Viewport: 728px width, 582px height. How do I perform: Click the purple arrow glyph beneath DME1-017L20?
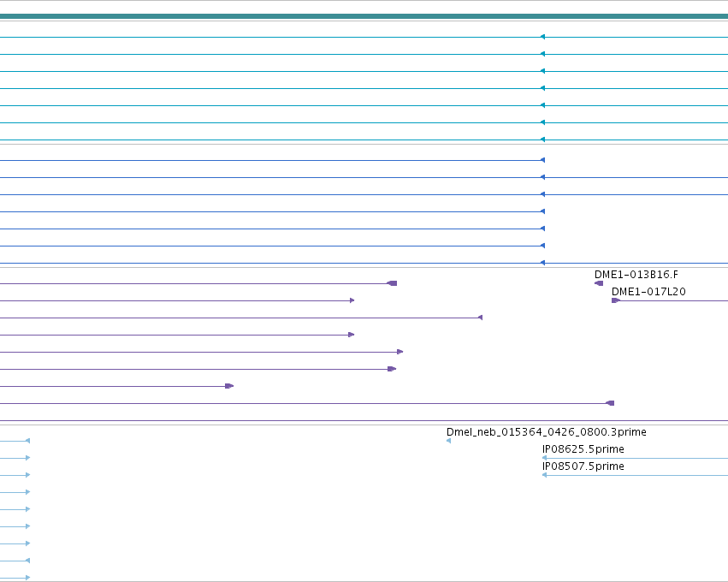click(616, 300)
